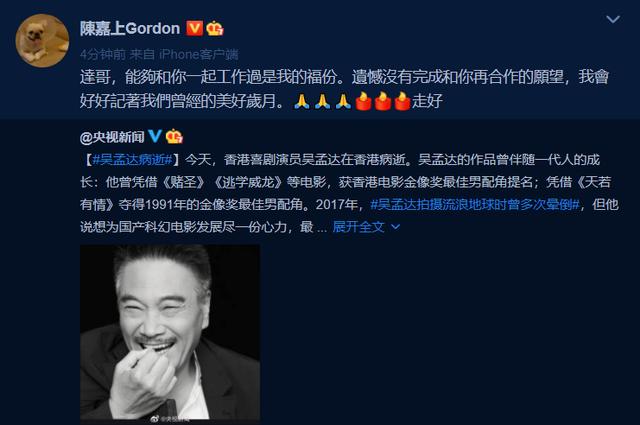Click the 4分钟前 timestamp

(103, 54)
